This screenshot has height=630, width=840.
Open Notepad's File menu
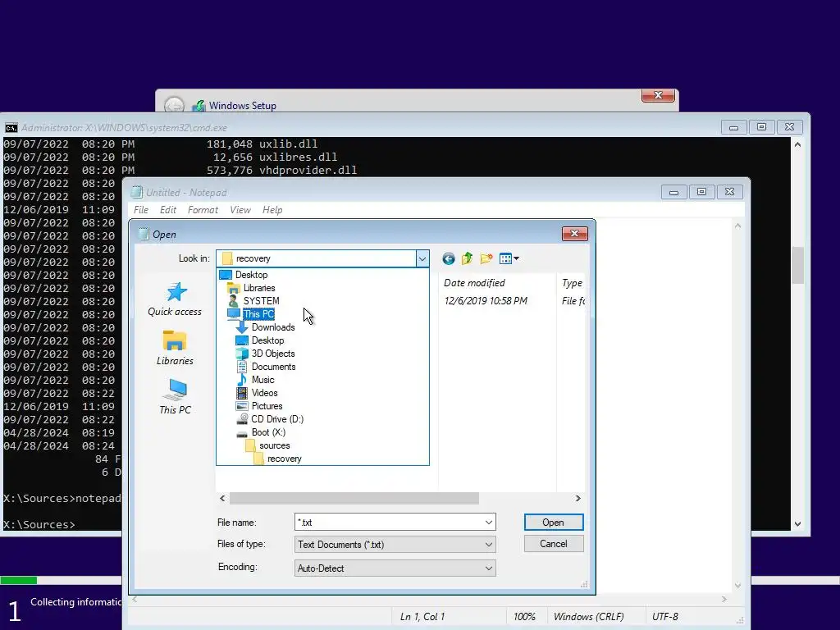[x=141, y=210]
